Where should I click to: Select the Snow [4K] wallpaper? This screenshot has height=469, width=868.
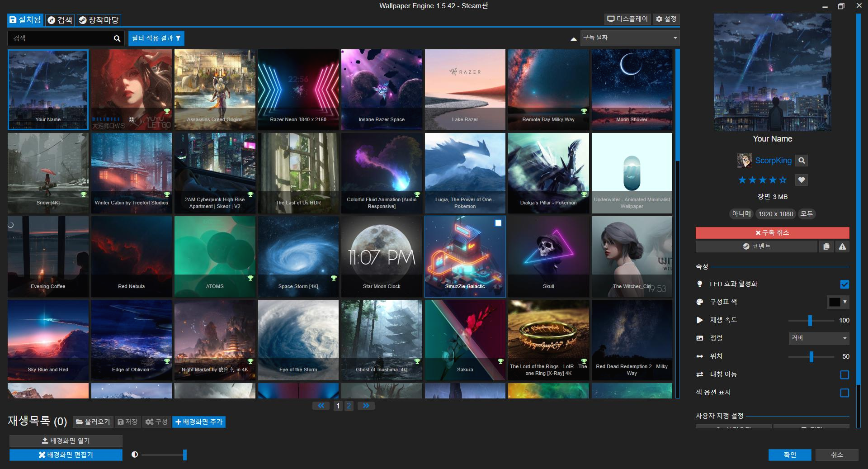(48, 173)
